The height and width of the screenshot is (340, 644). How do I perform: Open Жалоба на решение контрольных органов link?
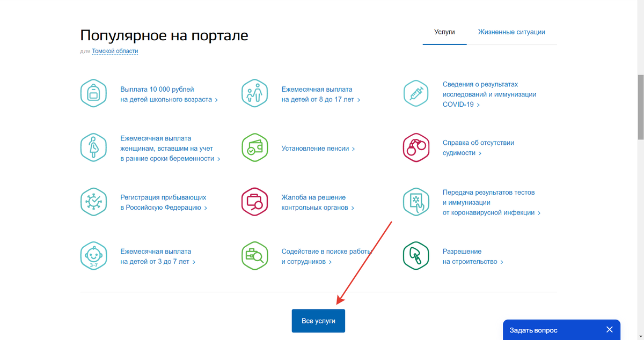(318, 203)
